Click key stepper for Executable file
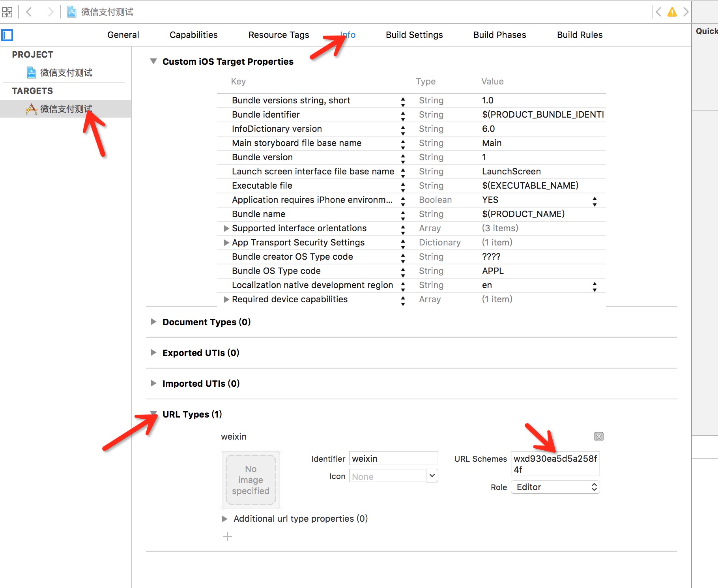The width and height of the screenshot is (718, 588). (x=403, y=187)
